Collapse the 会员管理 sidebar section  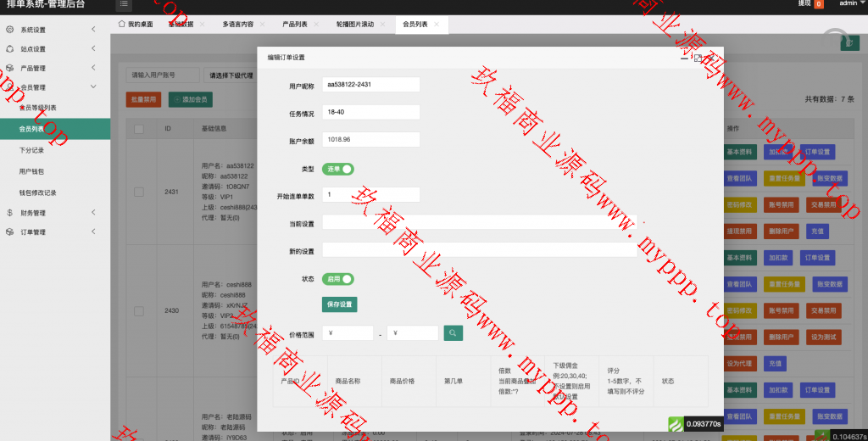click(93, 87)
